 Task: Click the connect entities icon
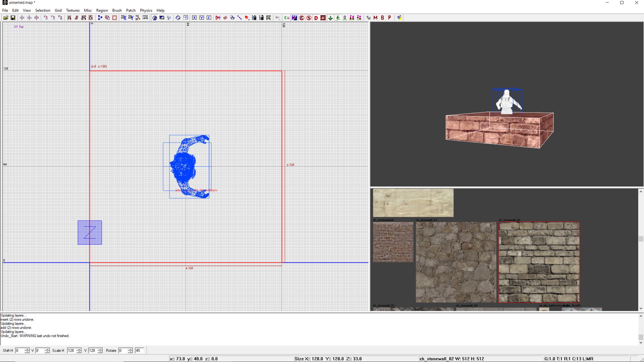click(x=100, y=18)
